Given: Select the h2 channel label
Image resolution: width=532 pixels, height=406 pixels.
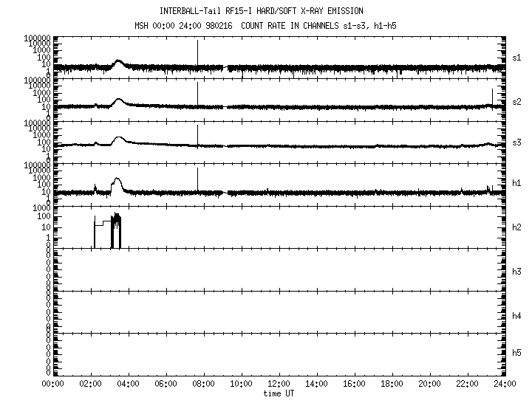Looking at the screenshot, I should click(517, 228).
